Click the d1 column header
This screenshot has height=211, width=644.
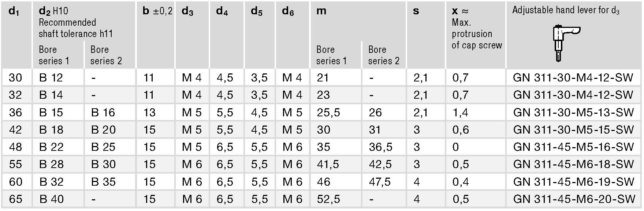click(x=14, y=11)
